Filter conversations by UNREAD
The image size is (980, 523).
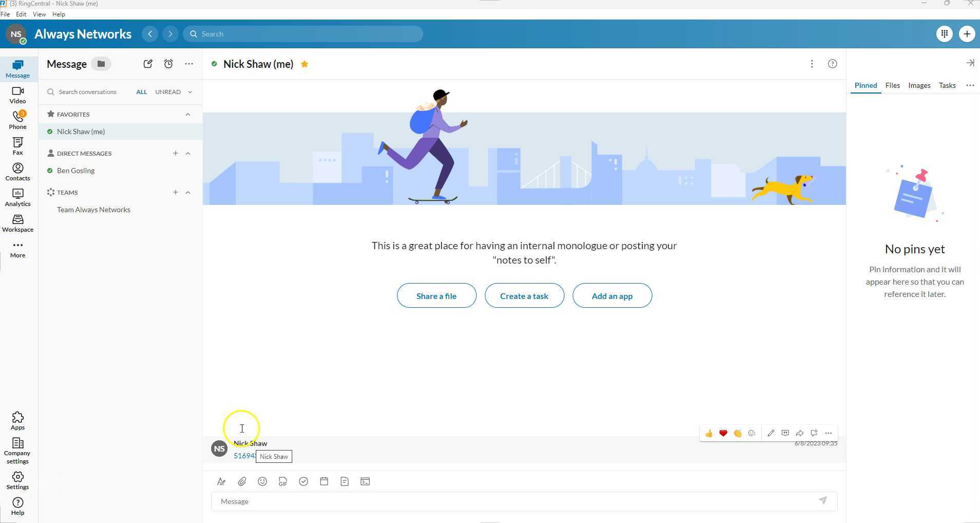(168, 92)
